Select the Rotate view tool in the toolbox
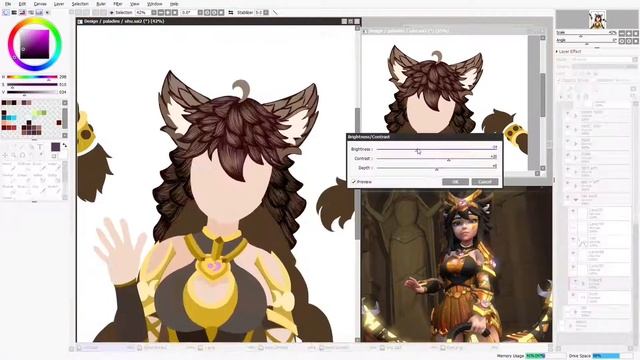 [22, 155]
